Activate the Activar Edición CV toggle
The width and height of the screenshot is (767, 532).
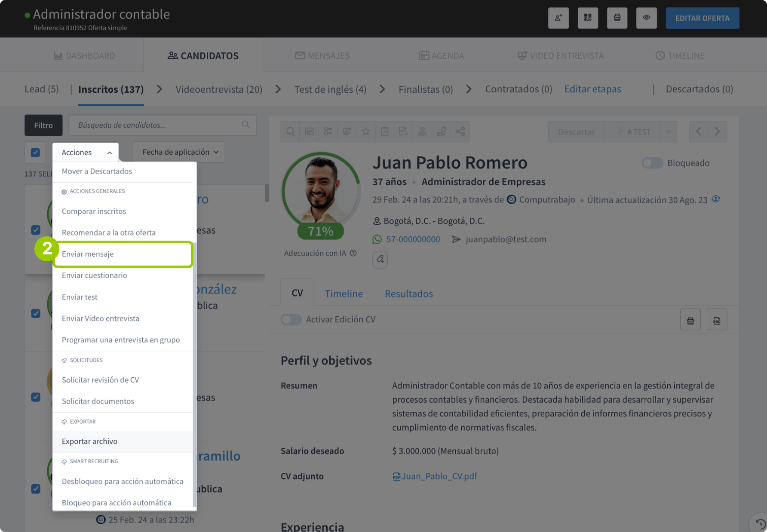291,319
